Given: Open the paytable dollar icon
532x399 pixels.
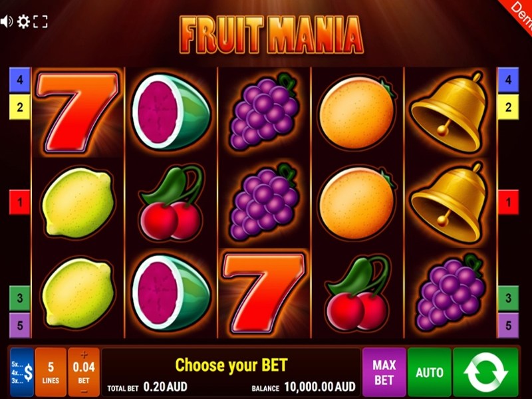Looking at the screenshot, I should pos(22,372).
